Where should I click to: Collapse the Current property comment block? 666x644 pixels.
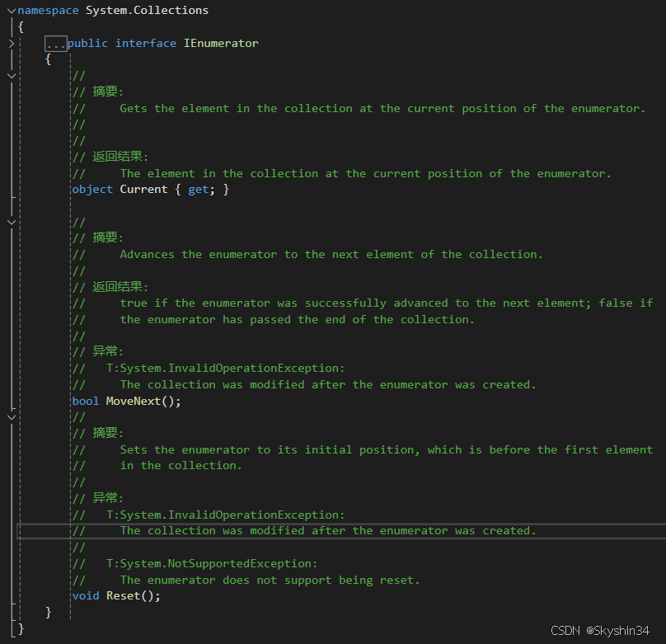[12, 76]
